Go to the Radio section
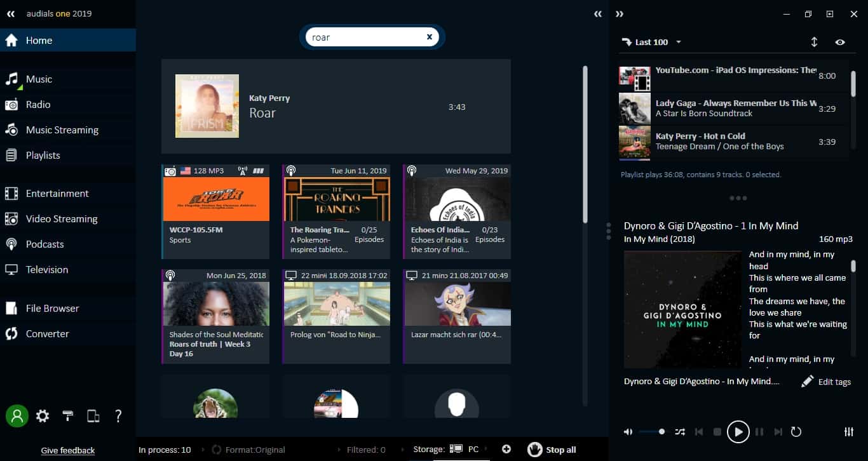This screenshot has width=868, height=461. pyautogui.click(x=67, y=105)
